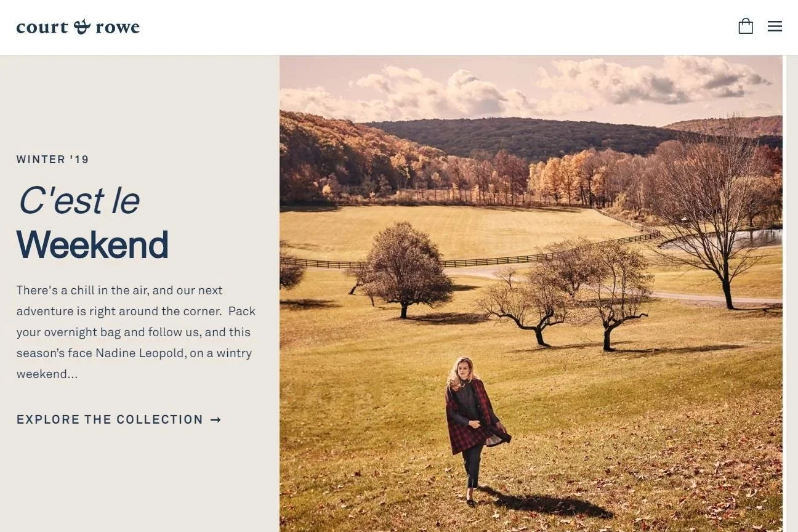The image size is (798, 532).
Task: Click the bold "Weekend" heading
Action: [x=92, y=244]
